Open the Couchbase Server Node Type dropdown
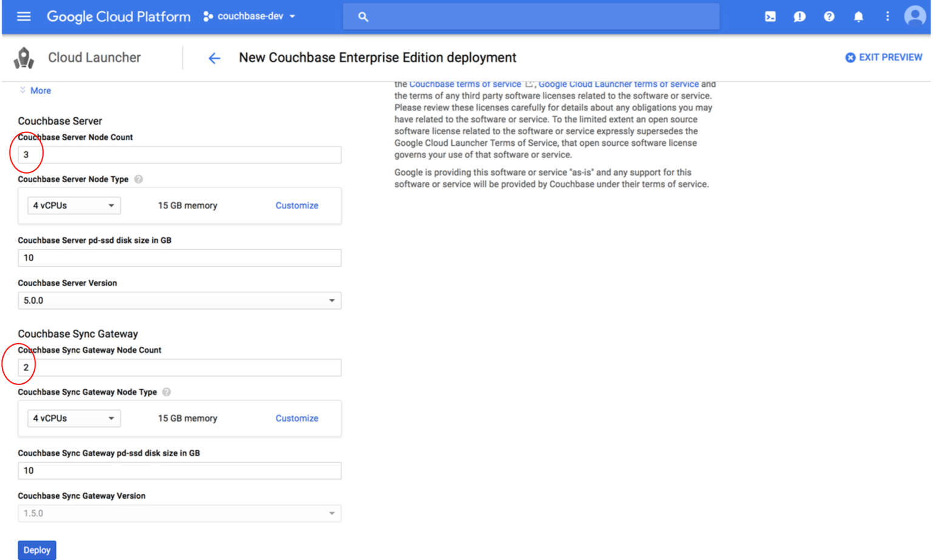 point(73,205)
